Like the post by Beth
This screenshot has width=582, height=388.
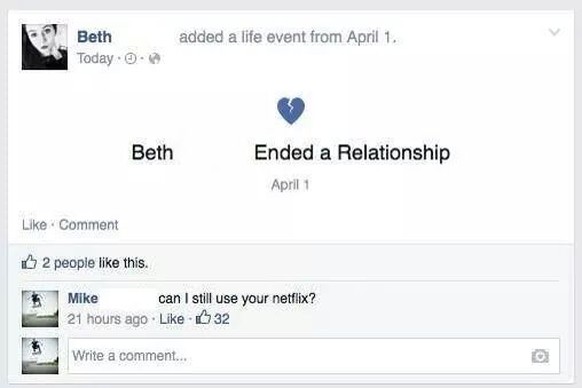(x=35, y=225)
